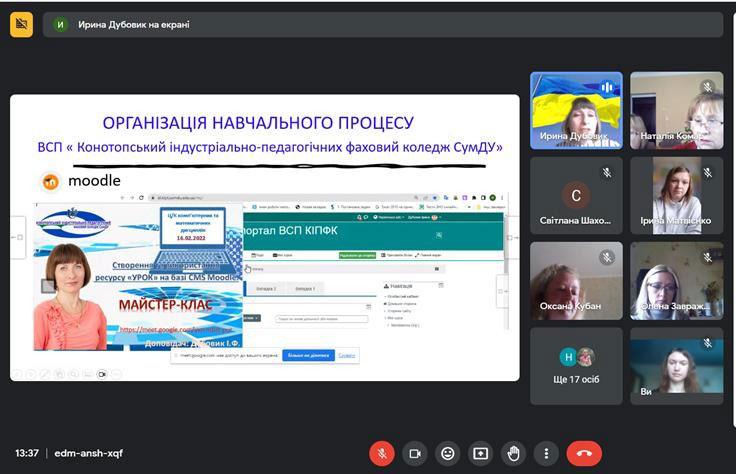Select Ірина Матвієнко video tile
Viewport: 736px width, 474px height.
click(x=676, y=196)
